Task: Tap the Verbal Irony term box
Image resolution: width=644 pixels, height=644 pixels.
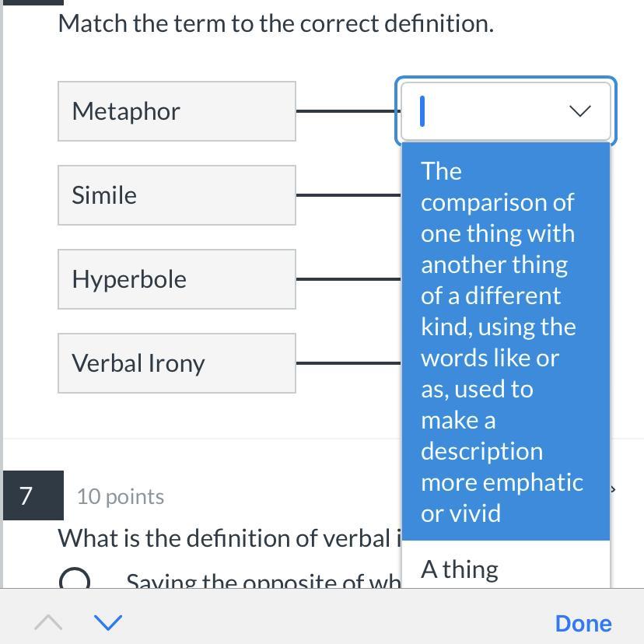Action: 177,363
